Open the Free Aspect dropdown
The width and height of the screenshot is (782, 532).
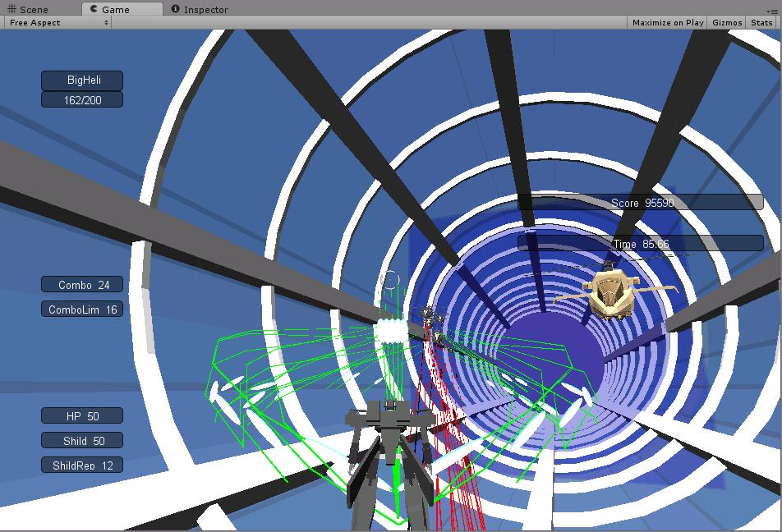[x=57, y=22]
